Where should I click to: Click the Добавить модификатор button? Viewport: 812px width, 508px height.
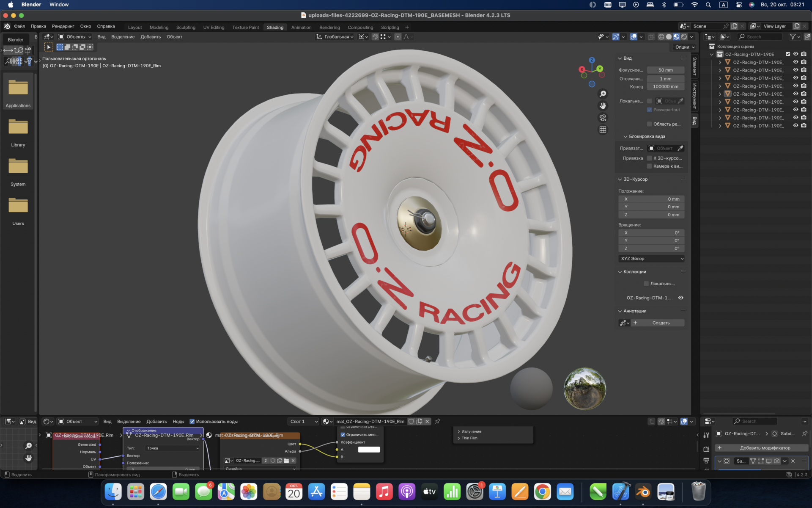point(762,447)
